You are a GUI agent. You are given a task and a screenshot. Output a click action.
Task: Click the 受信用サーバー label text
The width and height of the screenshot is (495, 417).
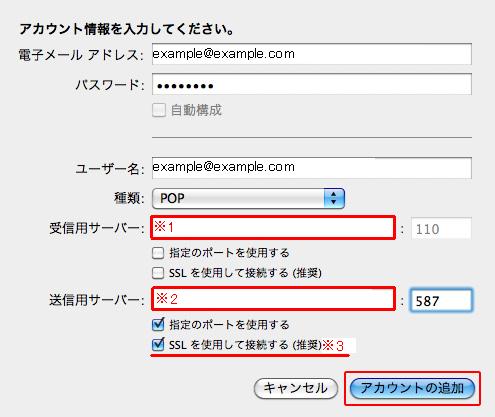click(x=97, y=228)
